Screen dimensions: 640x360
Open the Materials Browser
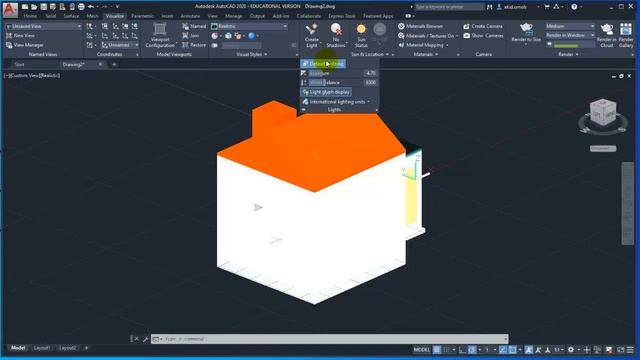pos(420,26)
